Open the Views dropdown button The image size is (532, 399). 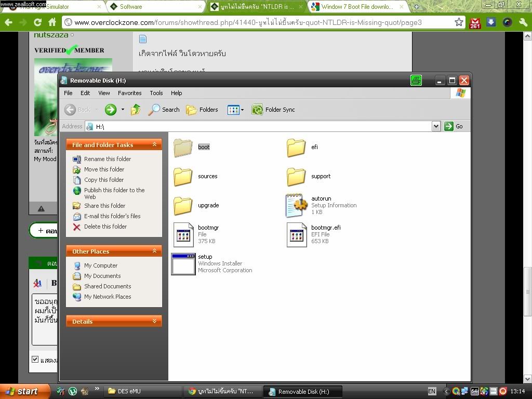coord(235,110)
